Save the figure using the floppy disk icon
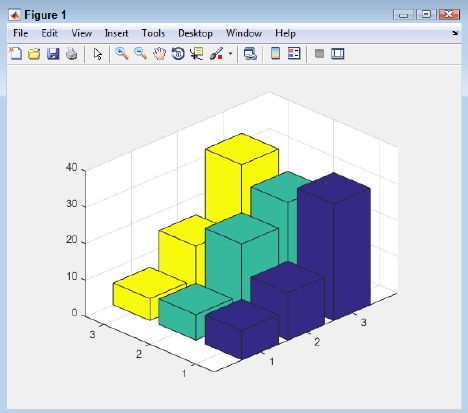The width and height of the screenshot is (468, 413). (53, 54)
